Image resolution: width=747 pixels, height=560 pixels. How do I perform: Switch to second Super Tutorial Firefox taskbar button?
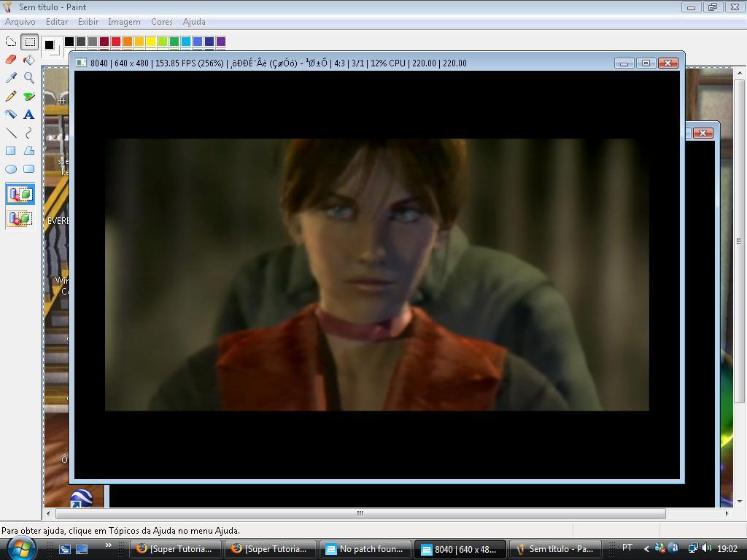(x=271, y=549)
